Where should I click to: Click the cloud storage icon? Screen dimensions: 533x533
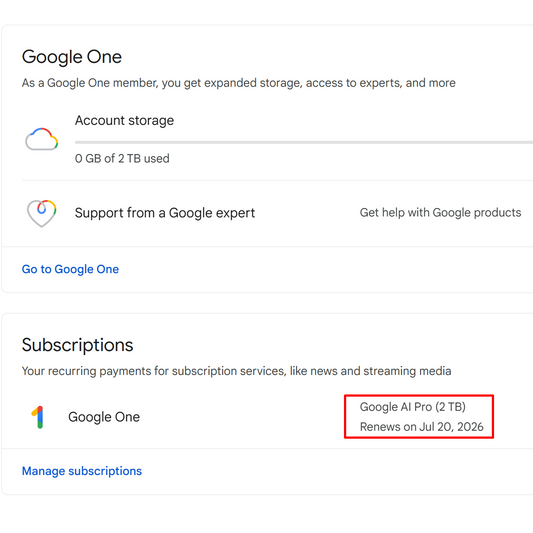[x=41, y=139]
